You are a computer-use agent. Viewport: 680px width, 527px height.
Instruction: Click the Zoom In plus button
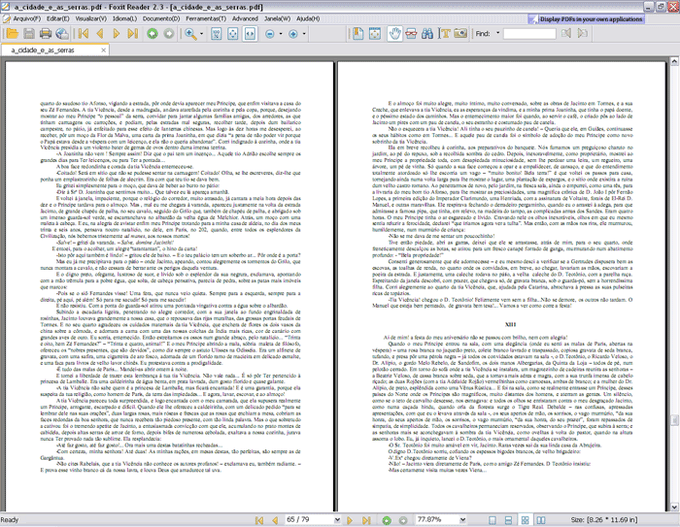pos(293,34)
